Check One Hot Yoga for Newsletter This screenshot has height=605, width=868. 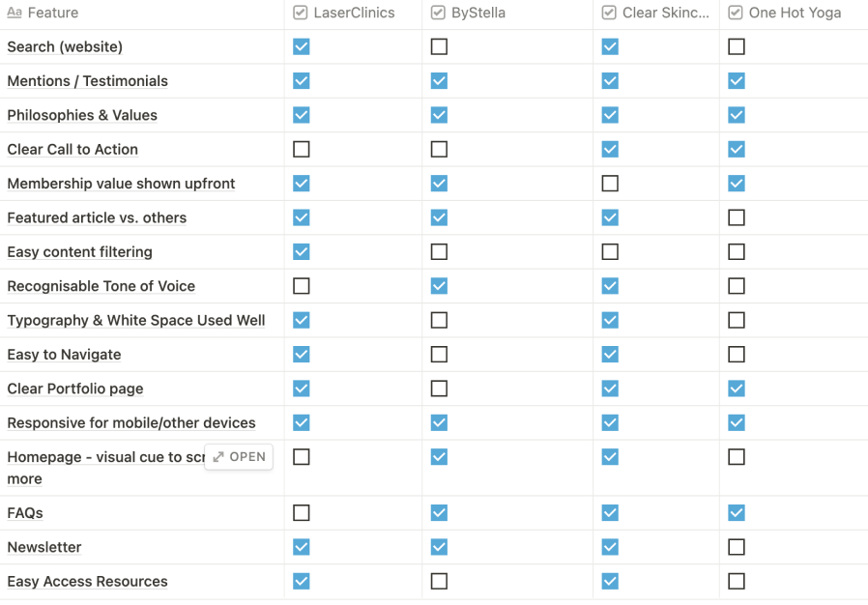[x=737, y=547]
